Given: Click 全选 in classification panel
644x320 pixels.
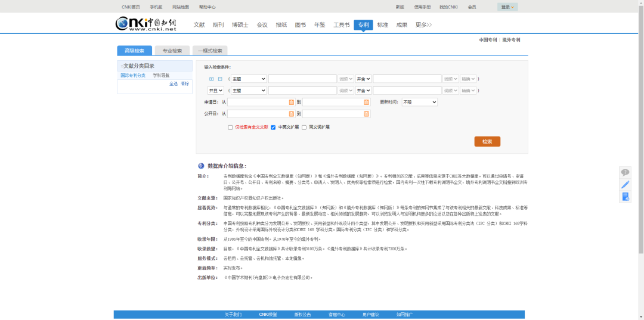Looking at the screenshot, I should 174,83.
